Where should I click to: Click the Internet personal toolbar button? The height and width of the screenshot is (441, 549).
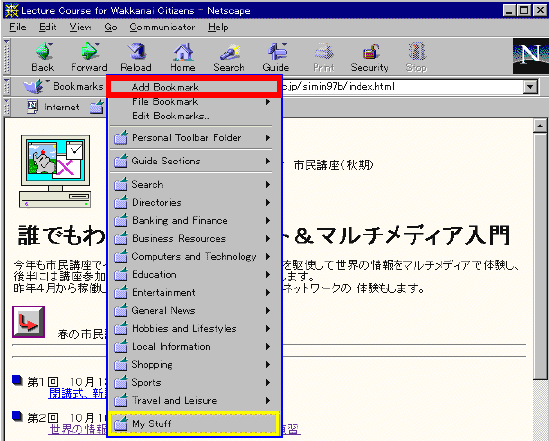coord(54,107)
